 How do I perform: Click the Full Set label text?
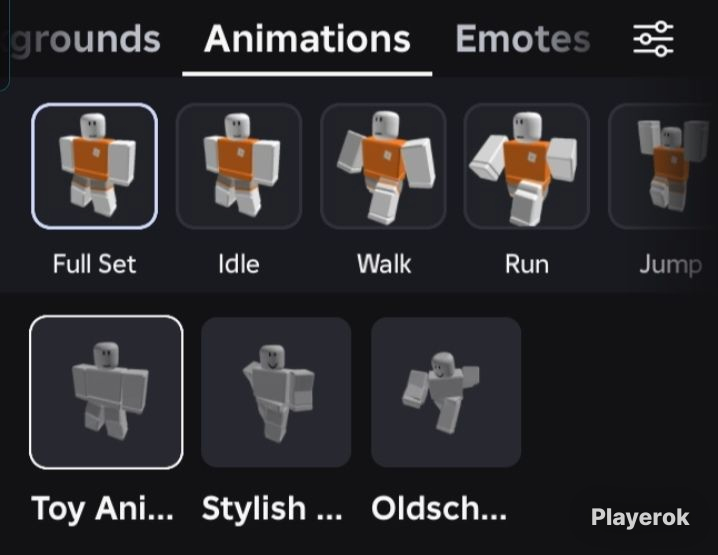pos(94,264)
